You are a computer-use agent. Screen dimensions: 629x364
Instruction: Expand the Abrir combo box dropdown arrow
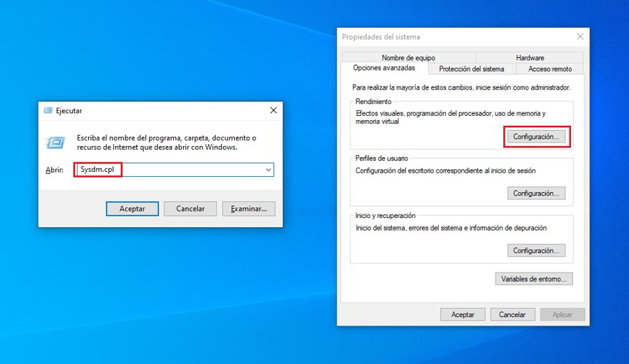268,170
